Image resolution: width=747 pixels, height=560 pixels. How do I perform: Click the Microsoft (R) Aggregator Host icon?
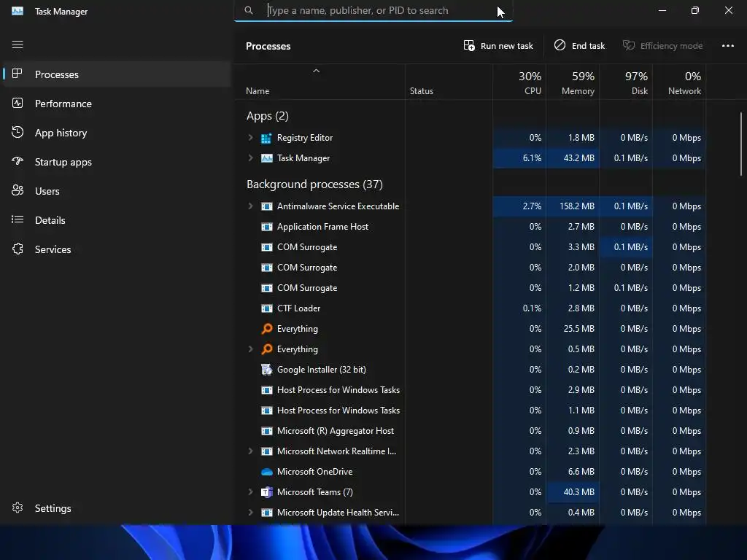tap(267, 431)
